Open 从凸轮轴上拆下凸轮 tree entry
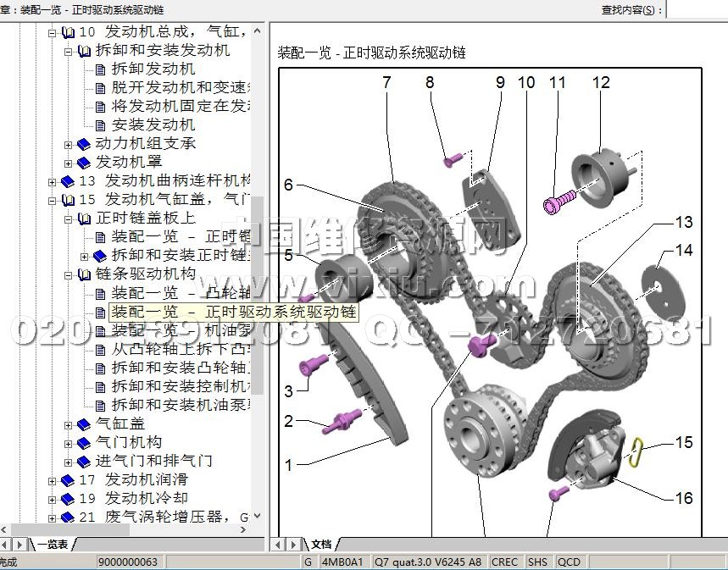Viewport: 728px width, 570px height. pyautogui.click(x=181, y=349)
